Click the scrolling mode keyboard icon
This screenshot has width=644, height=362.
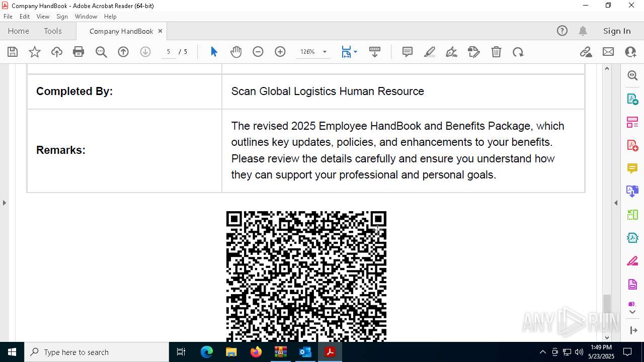point(375,52)
